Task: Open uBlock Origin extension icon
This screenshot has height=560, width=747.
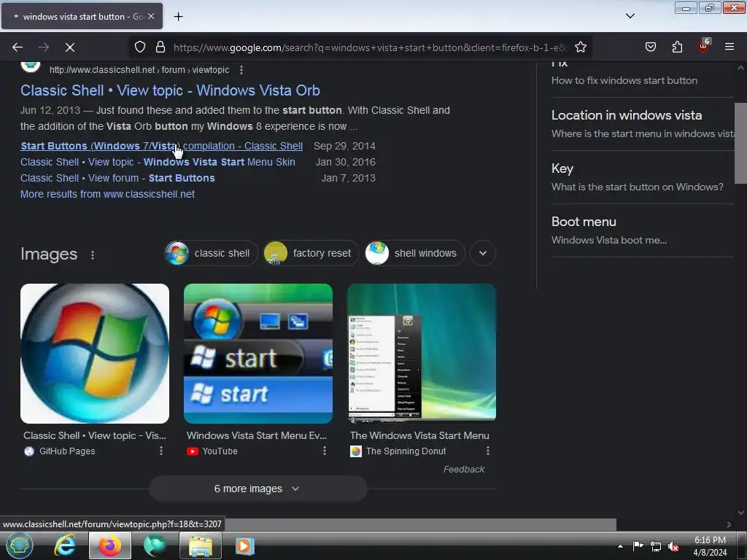Action: pyautogui.click(x=704, y=46)
